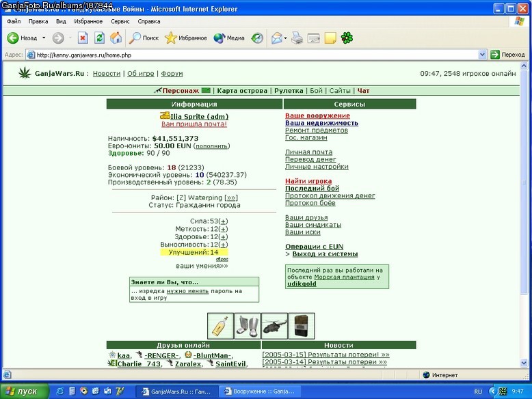Image resolution: width=532 pixels, height=399 pixels.
Task: Open the Чат section
Action: pos(363,90)
